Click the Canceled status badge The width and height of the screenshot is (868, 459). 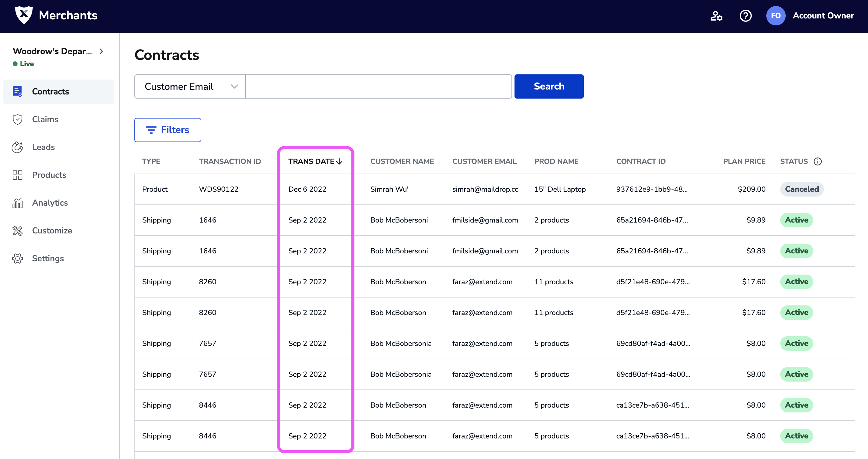coord(801,189)
